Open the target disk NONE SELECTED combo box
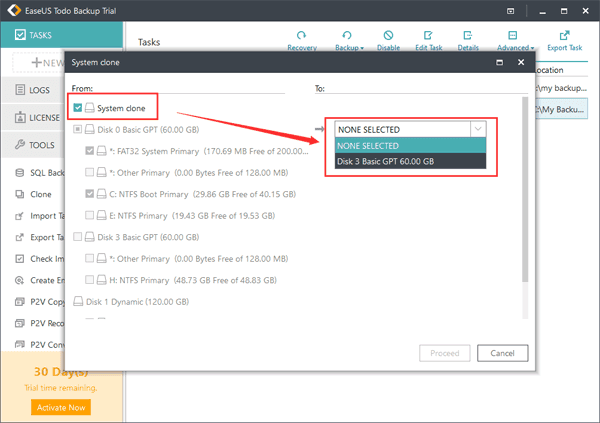 [410, 129]
